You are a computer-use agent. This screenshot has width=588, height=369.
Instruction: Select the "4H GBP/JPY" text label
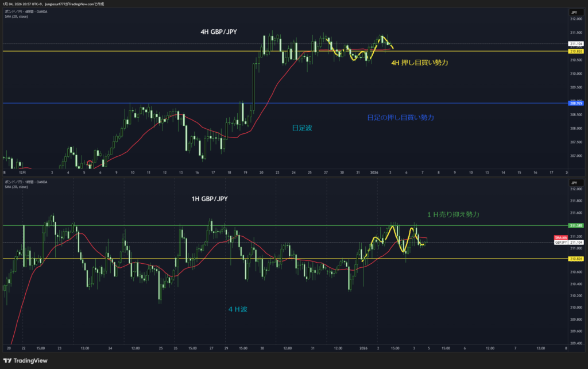coord(215,32)
